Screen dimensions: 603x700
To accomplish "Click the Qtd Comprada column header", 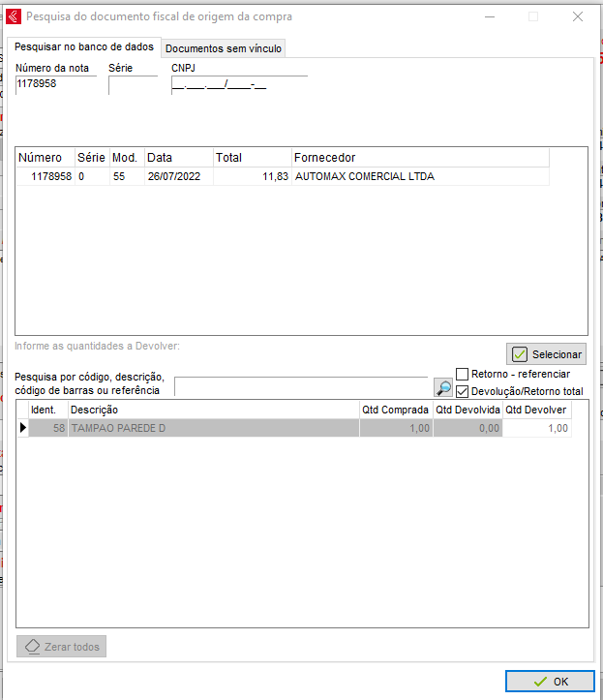I will (395, 410).
